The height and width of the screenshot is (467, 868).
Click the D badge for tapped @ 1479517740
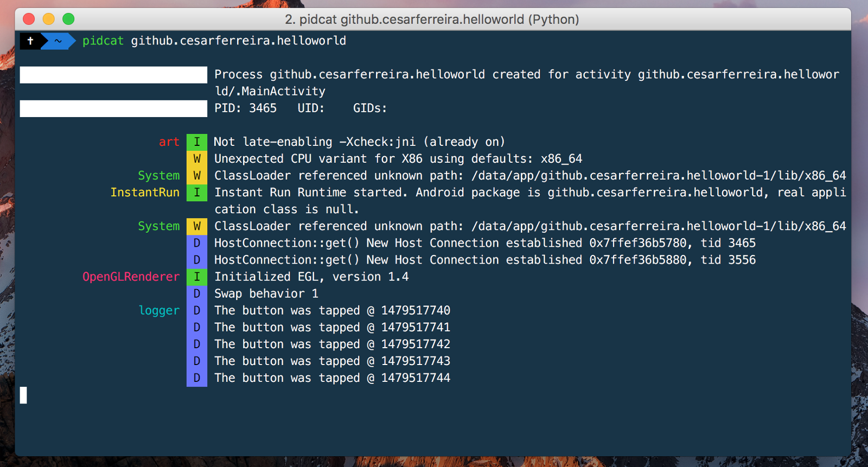tap(197, 310)
